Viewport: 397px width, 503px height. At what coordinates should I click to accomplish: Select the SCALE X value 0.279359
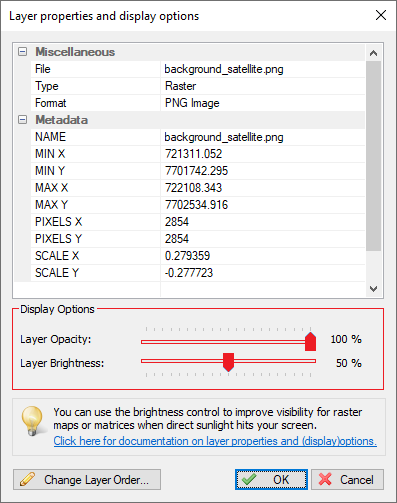187,256
